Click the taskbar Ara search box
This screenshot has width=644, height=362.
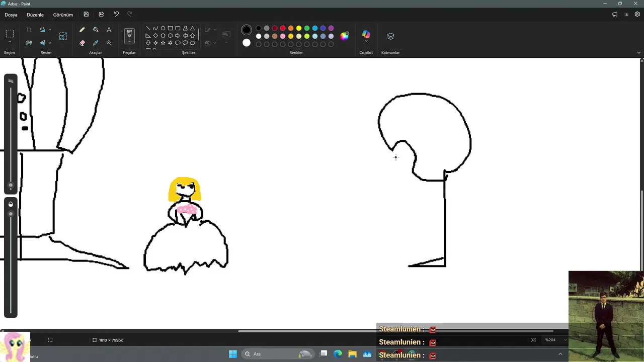pos(278,354)
